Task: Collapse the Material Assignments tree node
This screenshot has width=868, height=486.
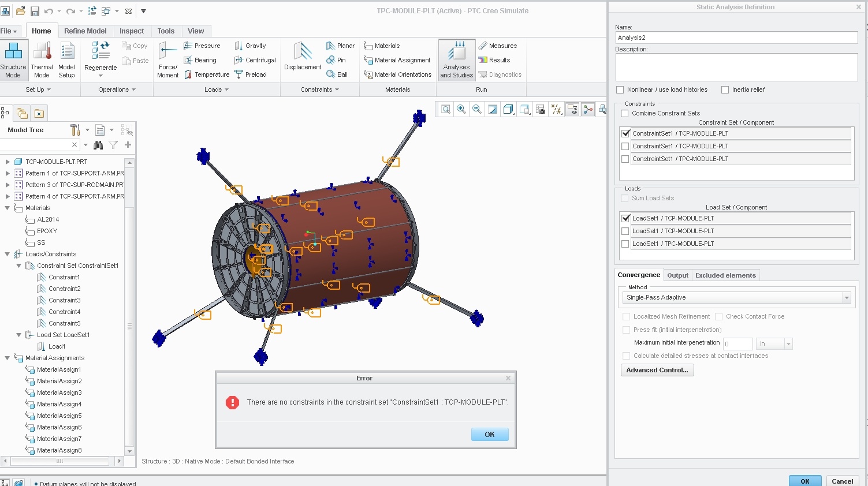Action: point(8,358)
